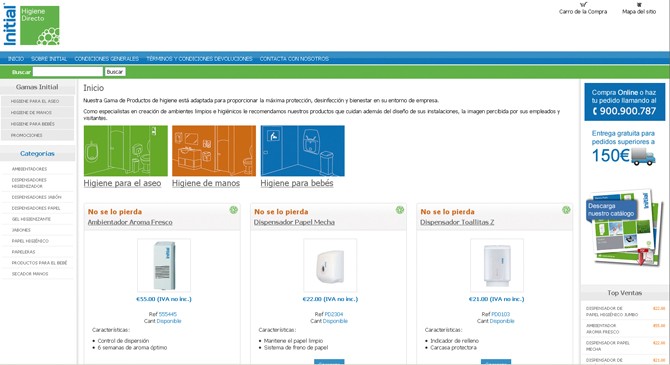Click the €55.00 (IVA no inc.) price

[164, 299]
